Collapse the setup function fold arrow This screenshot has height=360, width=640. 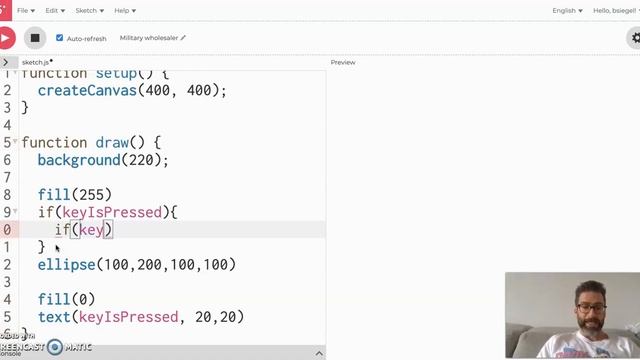pos(15,73)
